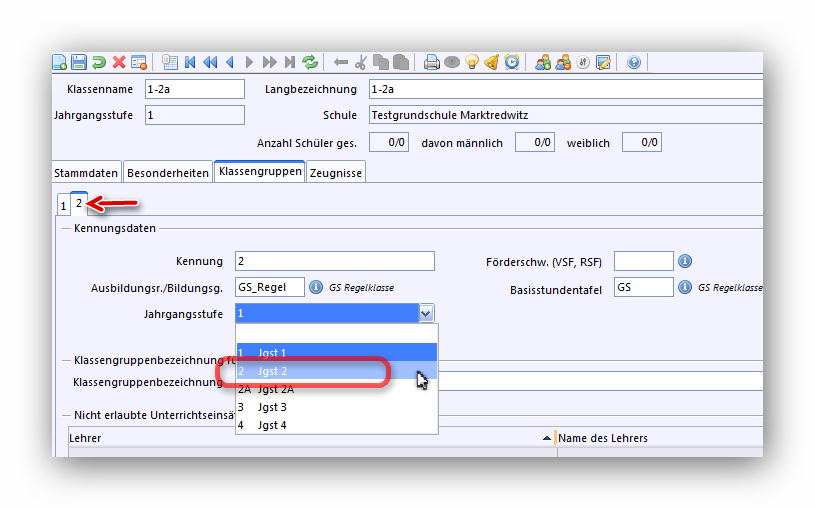Screen dimensions: 815x509
Task: Choose Jgst 2 from dropdown list
Action: point(337,371)
